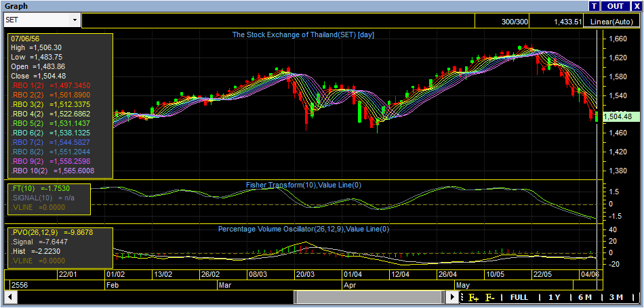This screenshot has width=644, height=308.
Task: Click the 08/03 date axis marker
Action: coord(257,274)
